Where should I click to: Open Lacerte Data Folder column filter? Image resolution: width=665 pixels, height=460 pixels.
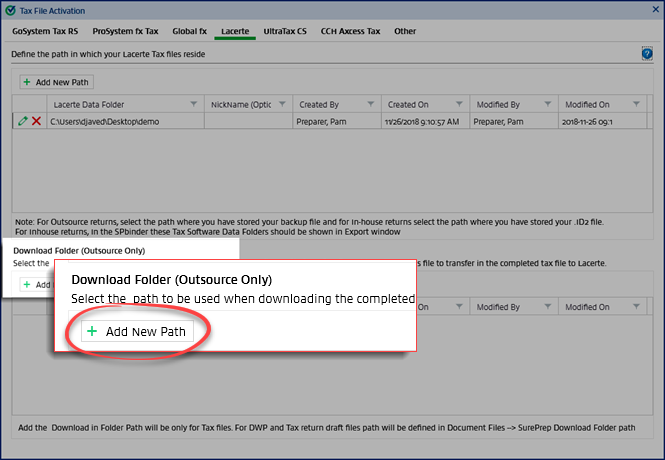[x=193, y=104]
